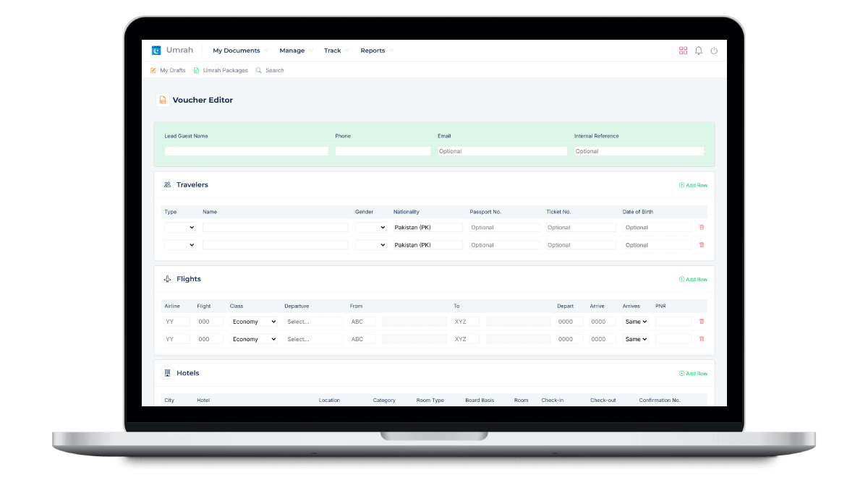Click Add Row in Travelers section

coord(693,185)
